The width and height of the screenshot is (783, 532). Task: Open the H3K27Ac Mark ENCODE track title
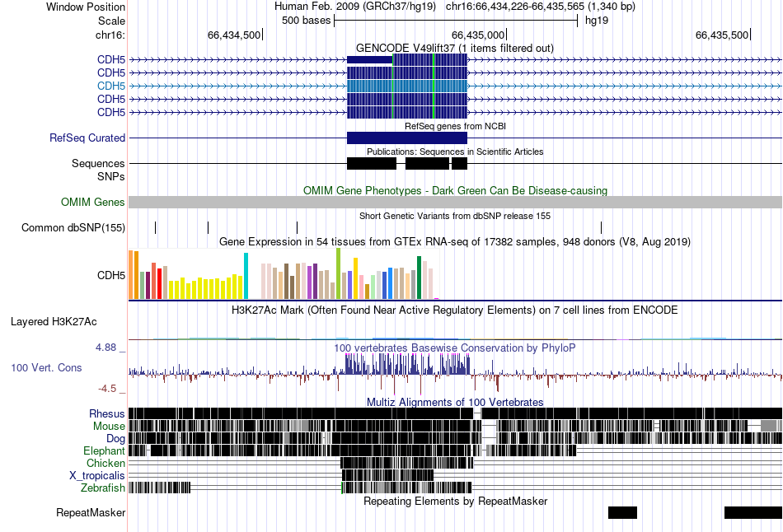click(455, 310)
